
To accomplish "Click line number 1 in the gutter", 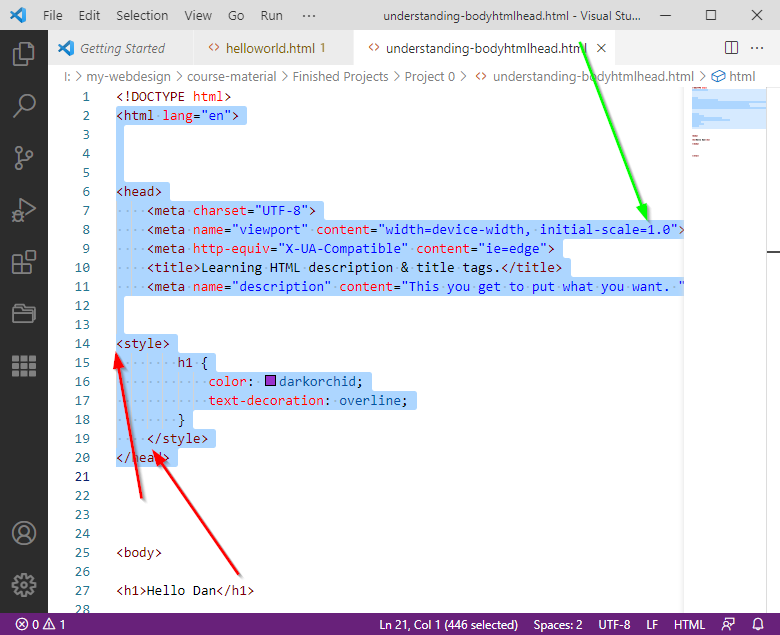I will (x=86, y=96).
